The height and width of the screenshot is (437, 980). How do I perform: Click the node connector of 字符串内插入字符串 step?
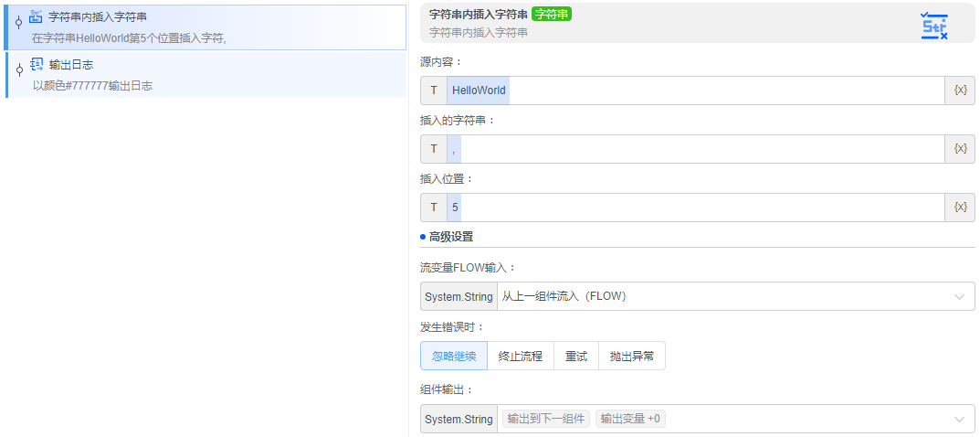coord(18,23)
